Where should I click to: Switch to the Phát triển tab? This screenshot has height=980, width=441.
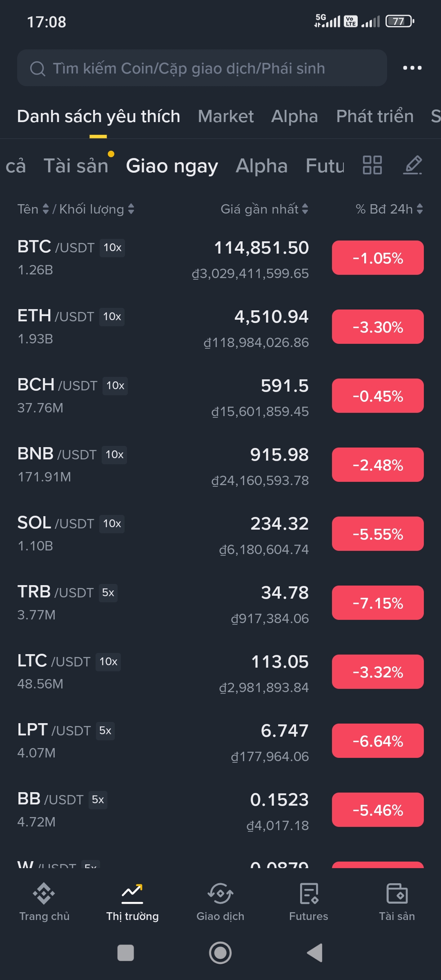(374, 116)
